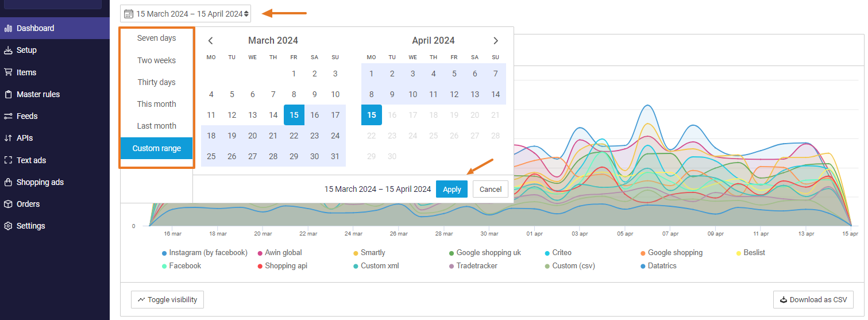Screen dimensions: 868x320
Task: Go to previous month in calendar
Action: 211,41
